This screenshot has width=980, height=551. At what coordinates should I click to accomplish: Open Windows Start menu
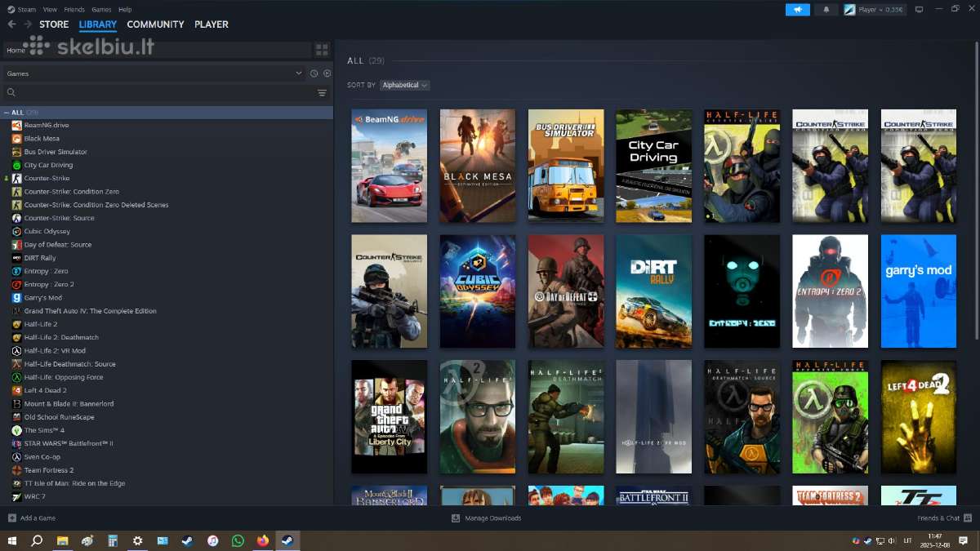pos(11,540)
